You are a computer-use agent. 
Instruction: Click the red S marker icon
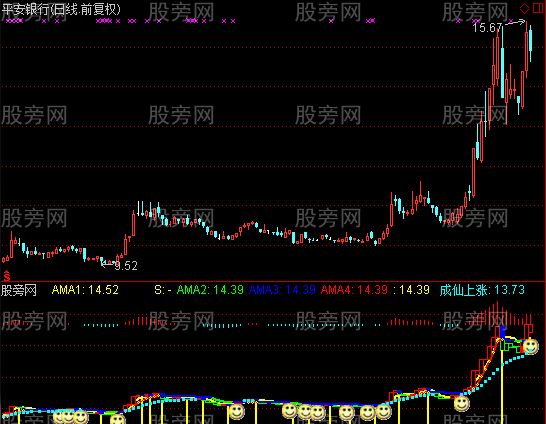[x=7, y=276]
